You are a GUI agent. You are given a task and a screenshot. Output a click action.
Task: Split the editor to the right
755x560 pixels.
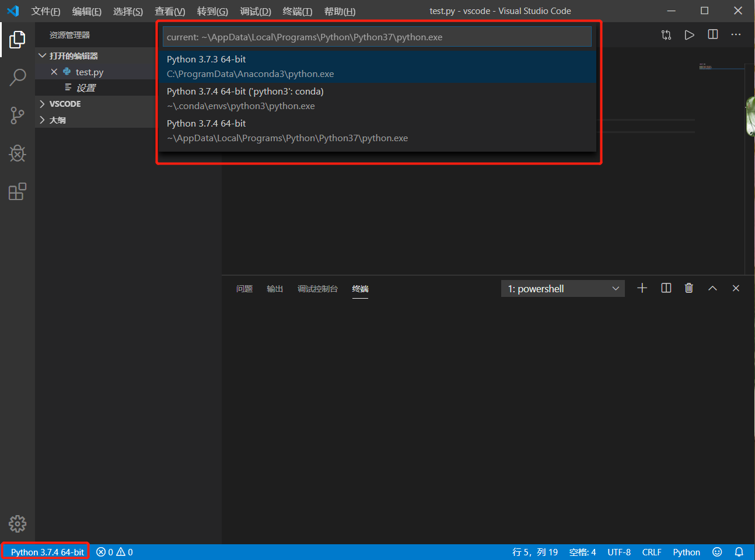pyautogui.click(x=713, y=35)
